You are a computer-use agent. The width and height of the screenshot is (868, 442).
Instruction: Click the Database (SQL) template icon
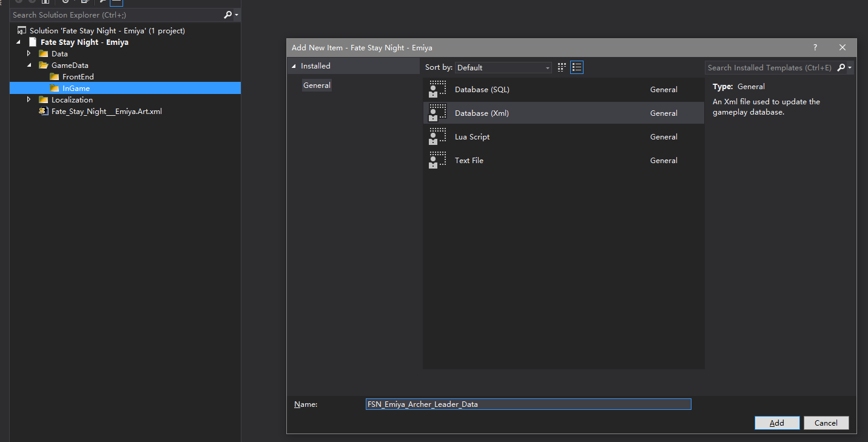pyautogui.click(x=437, y=89)
